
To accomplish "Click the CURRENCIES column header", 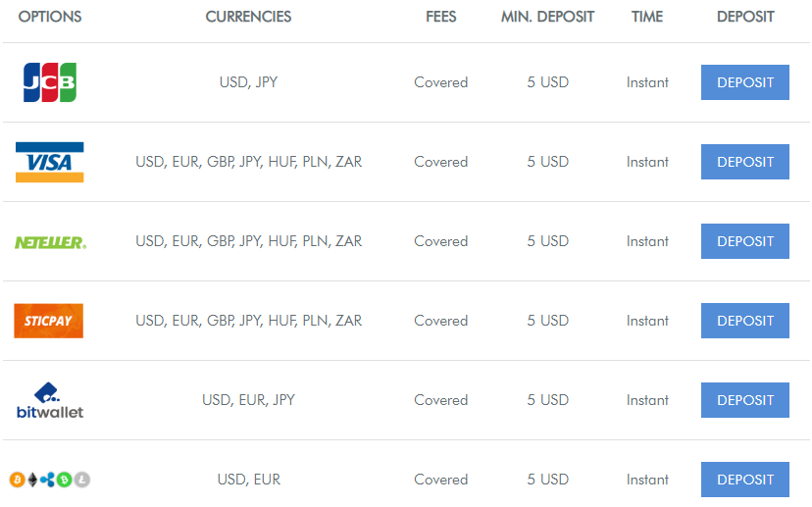I will (x=248, y=17).
